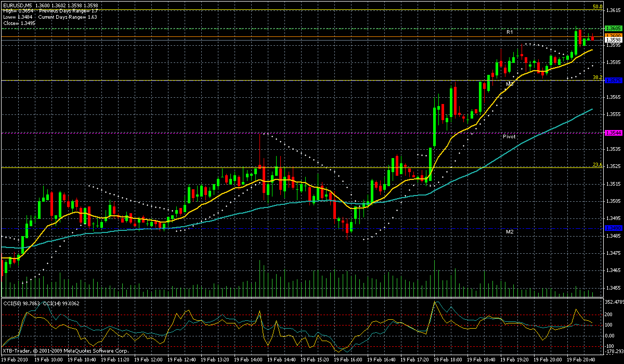Click the green 1.3605 price tag
Image resolution: width=624 pixels, height=364 pixels.
[614, 28]
